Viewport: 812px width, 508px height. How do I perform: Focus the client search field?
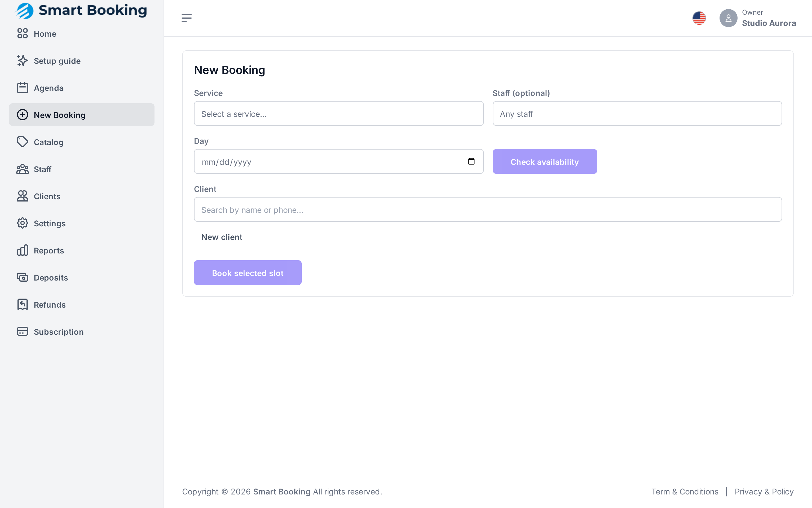coord(488,210)
